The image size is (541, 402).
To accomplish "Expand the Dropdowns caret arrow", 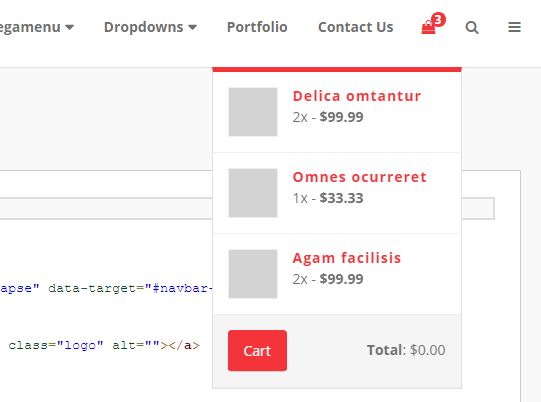I will tap(193, 27).
